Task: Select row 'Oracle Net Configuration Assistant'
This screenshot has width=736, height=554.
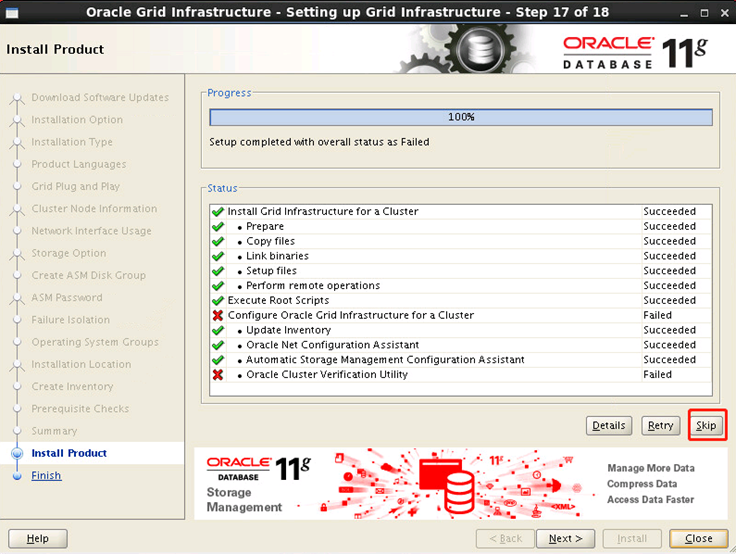Action: tap(461, 345)
